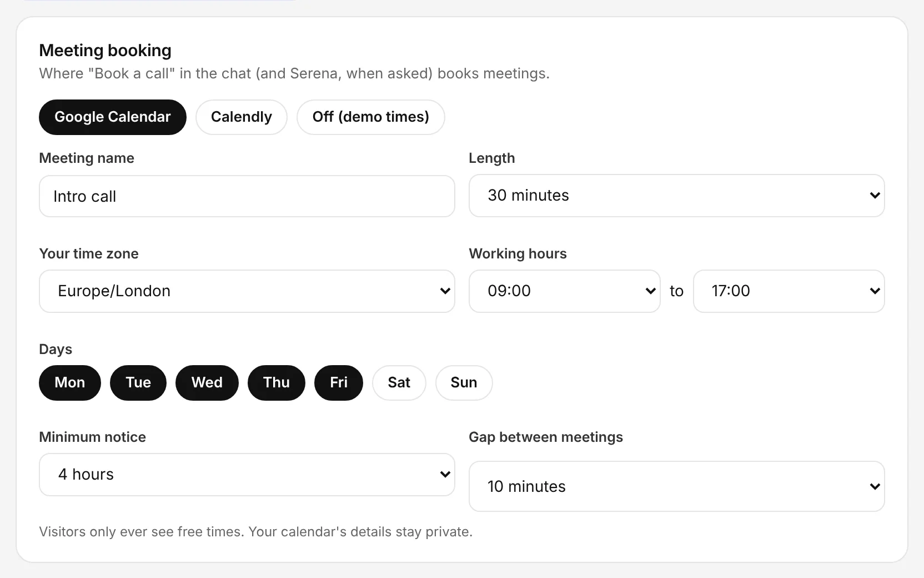Open the working hours start dropdown 09:00
924x578 pixels.
click(x=565, y=291)
